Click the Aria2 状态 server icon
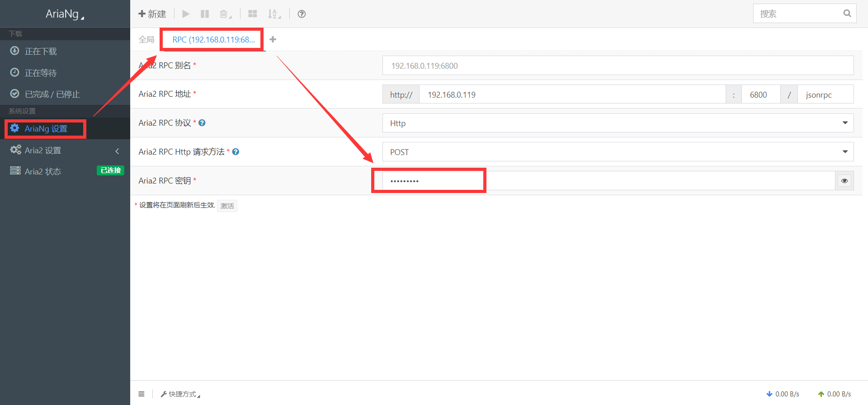Viewport: 868px width, 405px height. (15, 170)
